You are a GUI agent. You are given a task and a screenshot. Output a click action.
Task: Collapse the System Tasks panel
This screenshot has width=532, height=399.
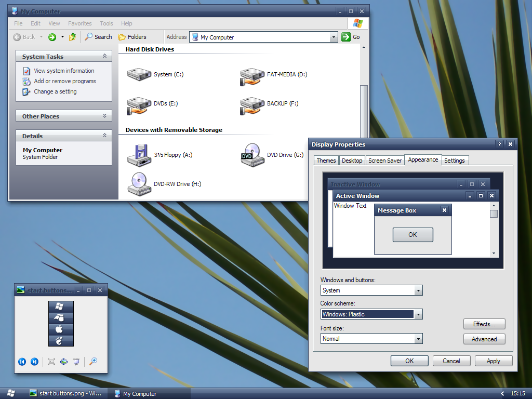click(104, 56)
